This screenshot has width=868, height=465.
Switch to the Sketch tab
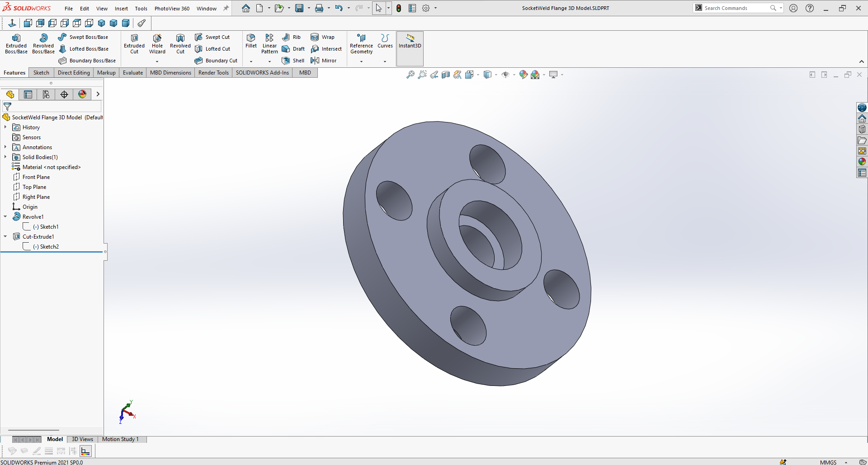41,73
